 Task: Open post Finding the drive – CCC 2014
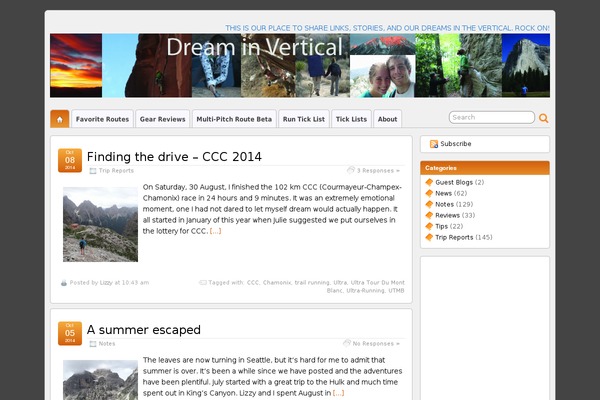174,157
